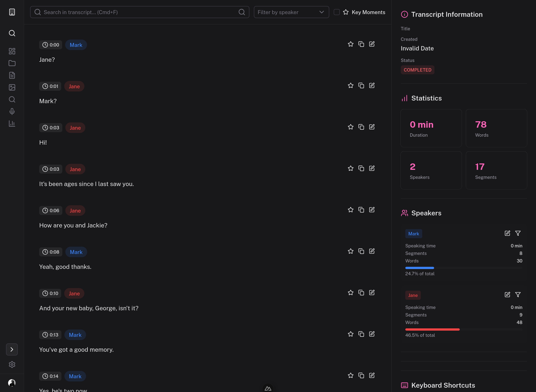This screenshot has height=392, width=536.
Task: Star the 'Yeah, good thanks.' segment
Action: (350, 251)
